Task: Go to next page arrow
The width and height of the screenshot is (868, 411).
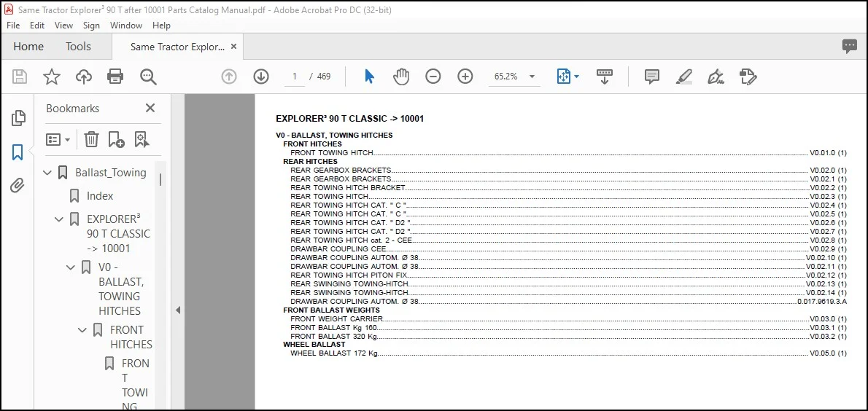Action: [260, 77]
